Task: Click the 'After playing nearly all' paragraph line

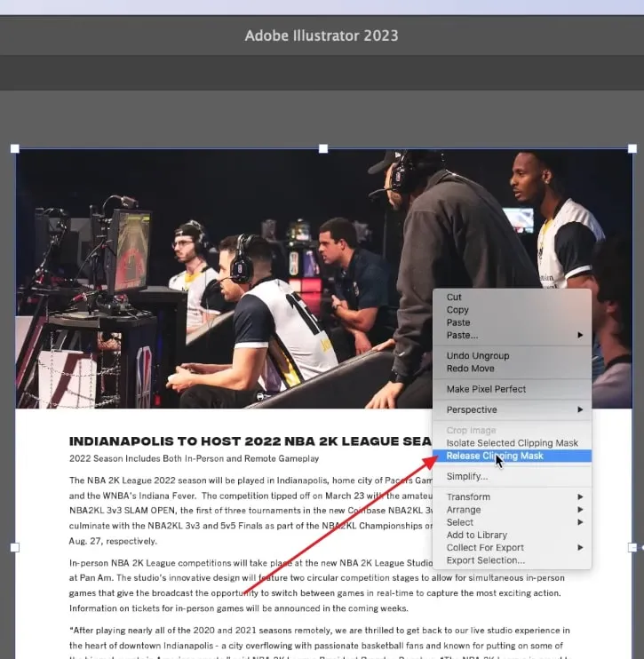Action: tap(320, 631)
